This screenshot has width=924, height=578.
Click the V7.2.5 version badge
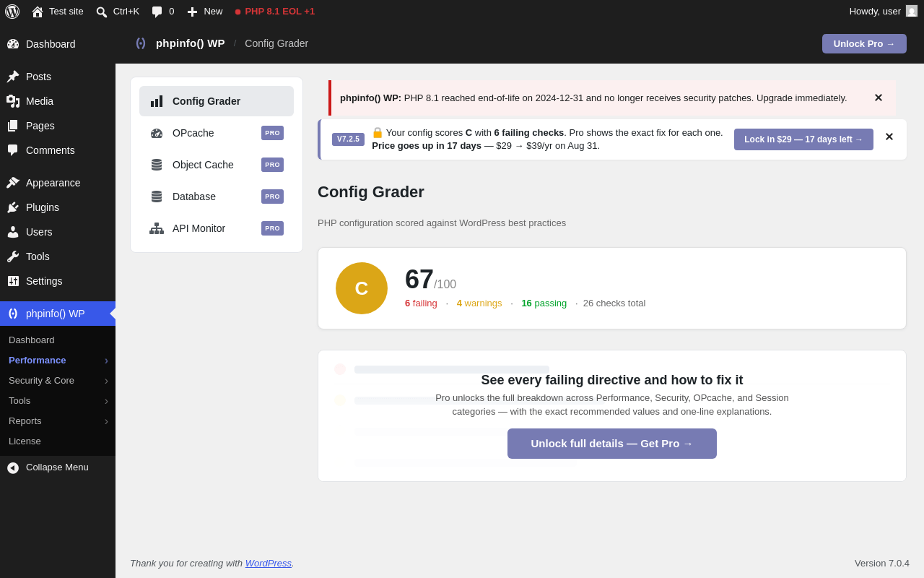point(348,139)
